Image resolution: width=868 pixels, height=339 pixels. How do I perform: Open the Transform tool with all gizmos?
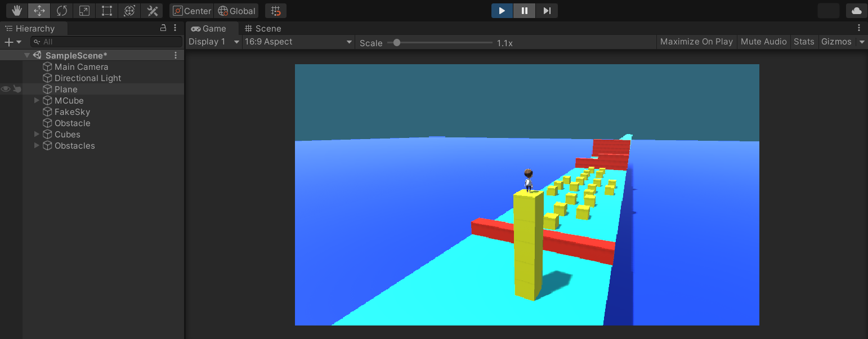129,10
